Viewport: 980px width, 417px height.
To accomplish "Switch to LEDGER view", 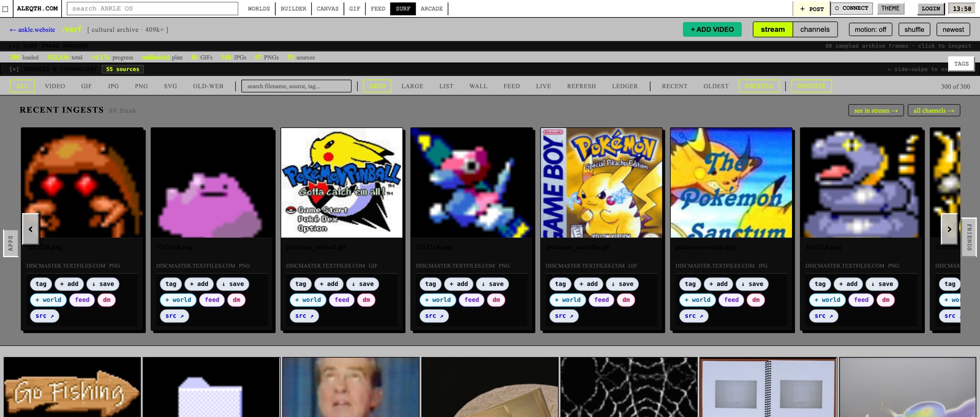I will click(x=625, y=86).
